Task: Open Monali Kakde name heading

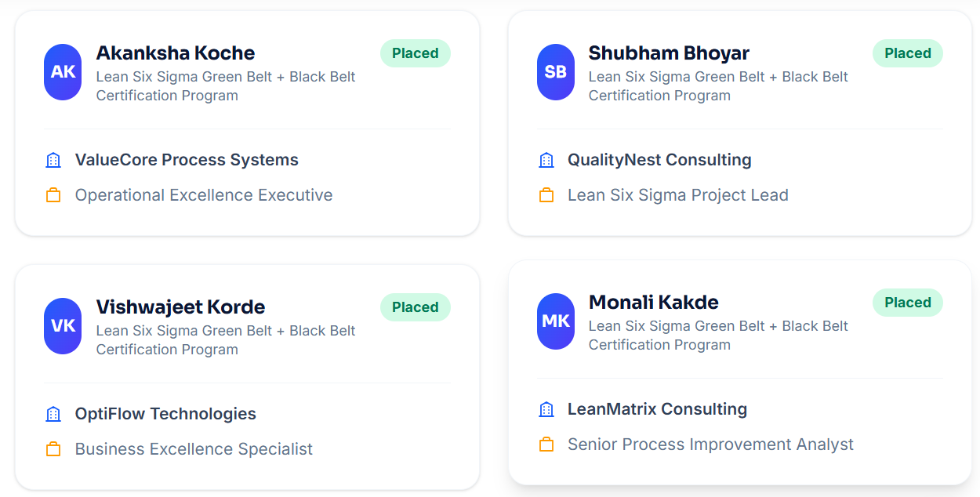Action: [654, 303]
